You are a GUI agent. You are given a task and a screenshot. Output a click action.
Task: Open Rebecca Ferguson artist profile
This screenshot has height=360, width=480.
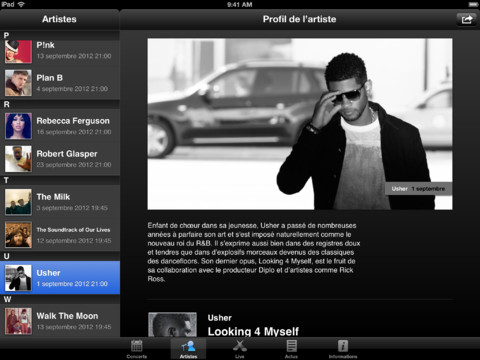click(x=60, y=126)
